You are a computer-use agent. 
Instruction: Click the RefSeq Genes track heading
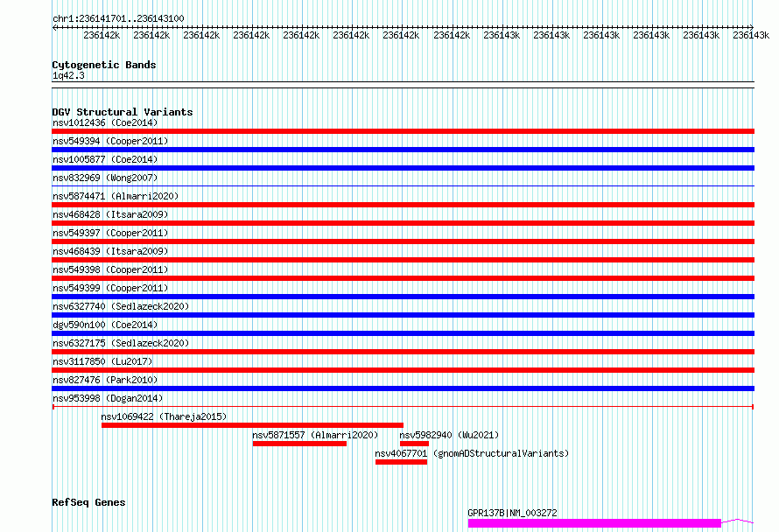coord(88,502)
